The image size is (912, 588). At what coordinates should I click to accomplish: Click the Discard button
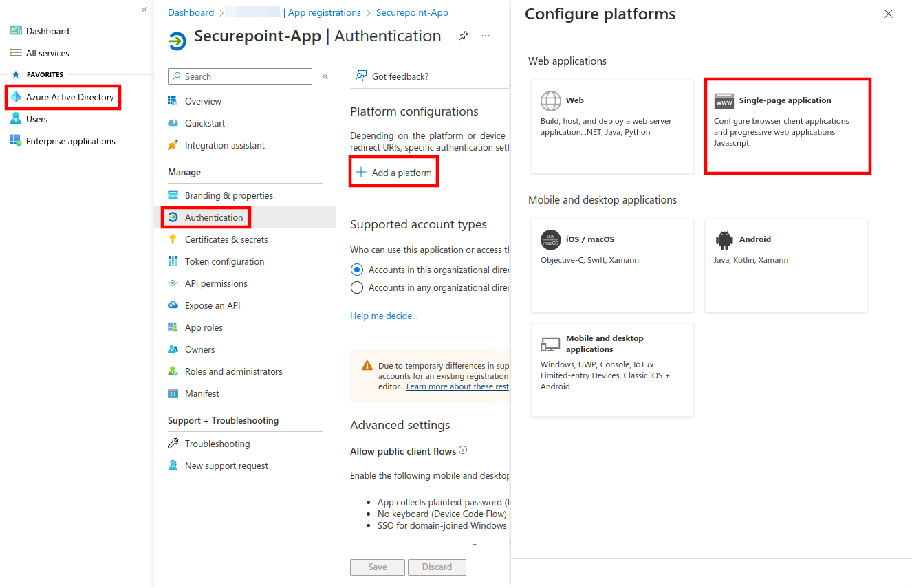point(437,567)
